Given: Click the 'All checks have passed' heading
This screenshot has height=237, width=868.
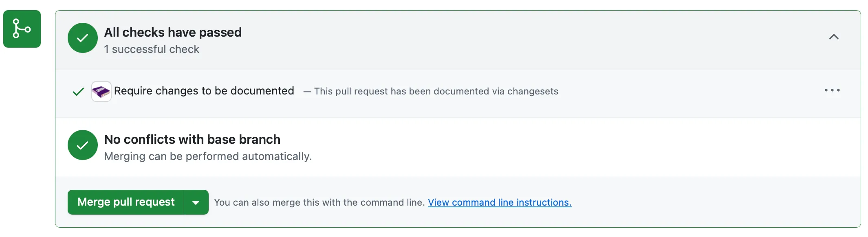Looking at the screenshot, I should point(173,32).
